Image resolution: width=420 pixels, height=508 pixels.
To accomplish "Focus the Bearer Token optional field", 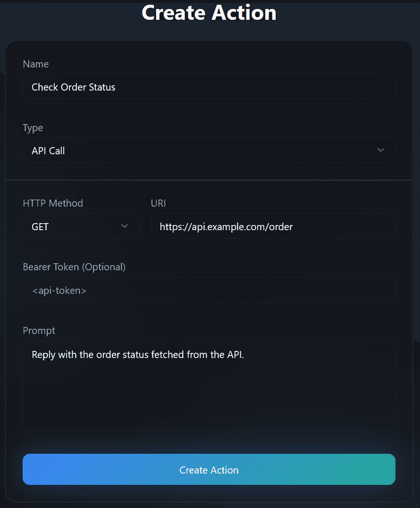I will point(209,290).
